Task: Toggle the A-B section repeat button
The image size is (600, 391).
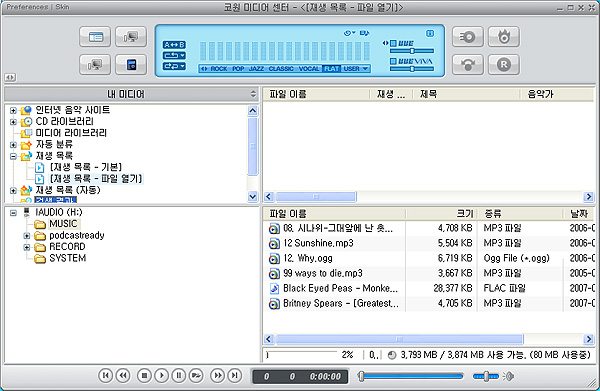Action: 174,45
